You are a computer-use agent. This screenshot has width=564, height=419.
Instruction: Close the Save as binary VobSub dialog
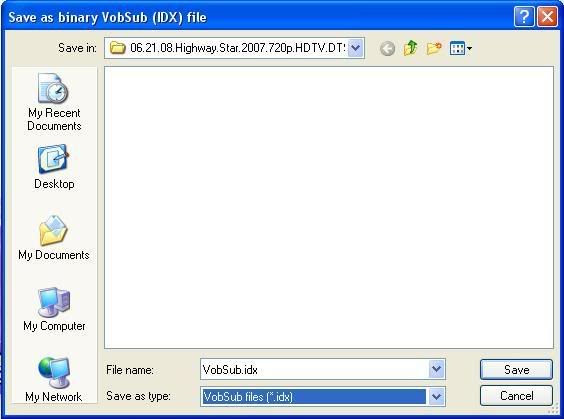click(547, 17)
